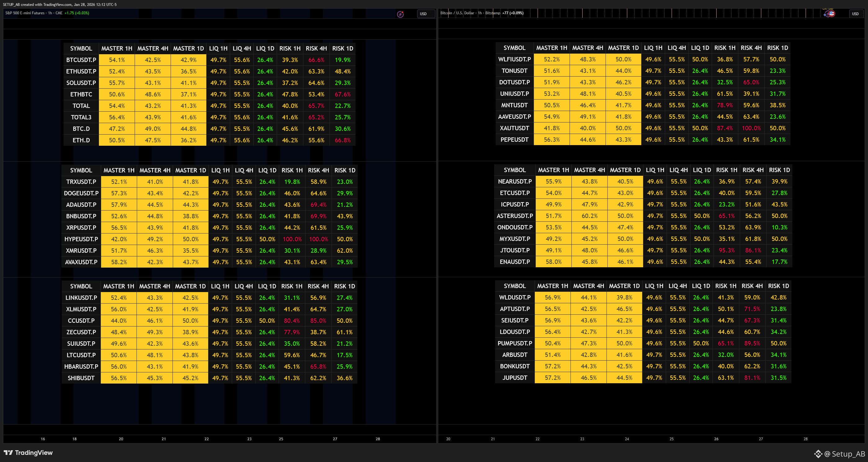Image resolution: width=868 pixels, height=462 pixels.
Task: Click the BTCUSDT.P symbol cell
Action: tap(81, 60)
